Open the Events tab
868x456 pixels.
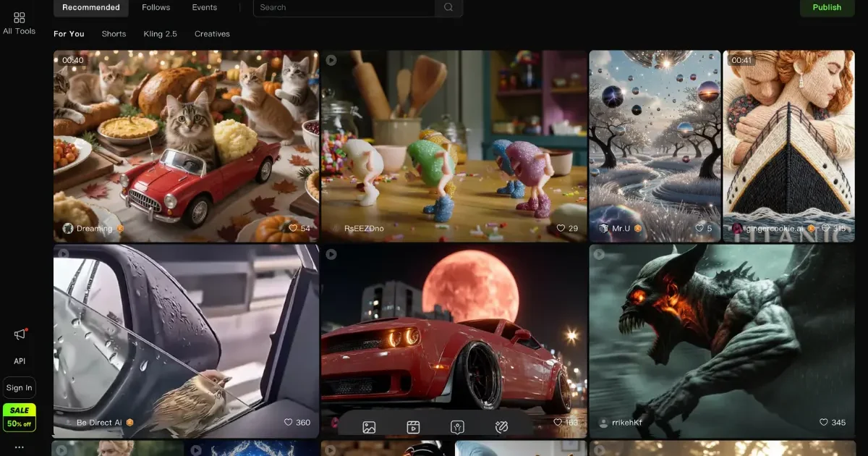204,7
